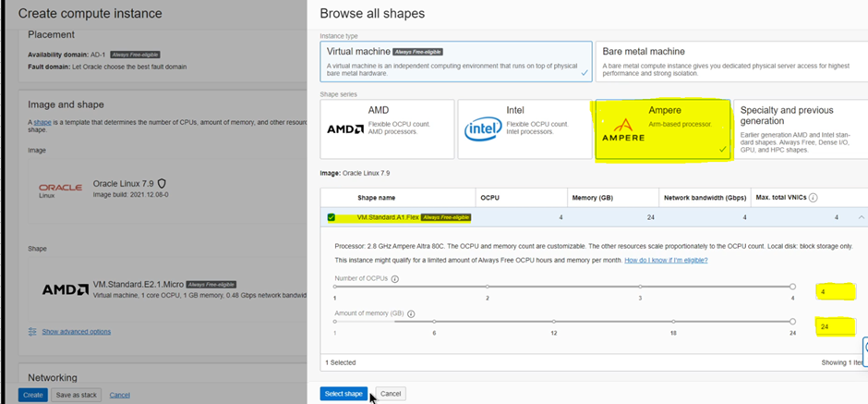Viewport: 868px width, 404px height.
Task: Click the AMD logo in shape series
Action: (345, 129)
